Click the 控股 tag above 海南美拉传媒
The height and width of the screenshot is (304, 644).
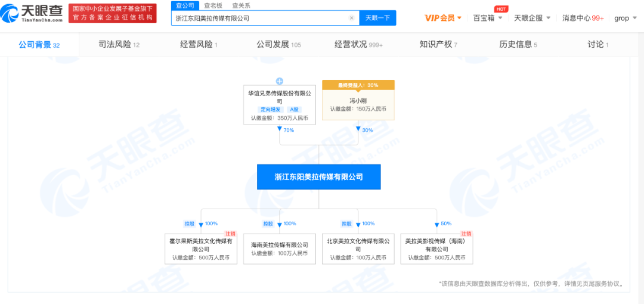[268, 224]
